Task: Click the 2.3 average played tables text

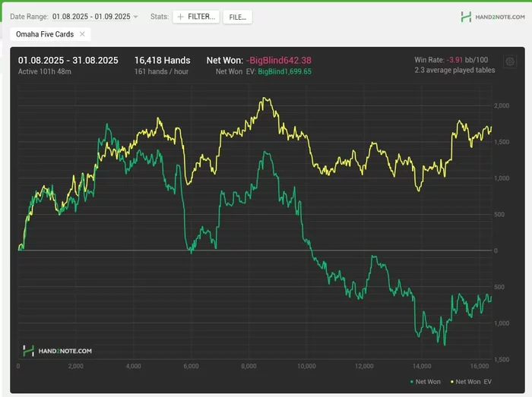Action: coord(454,70)
